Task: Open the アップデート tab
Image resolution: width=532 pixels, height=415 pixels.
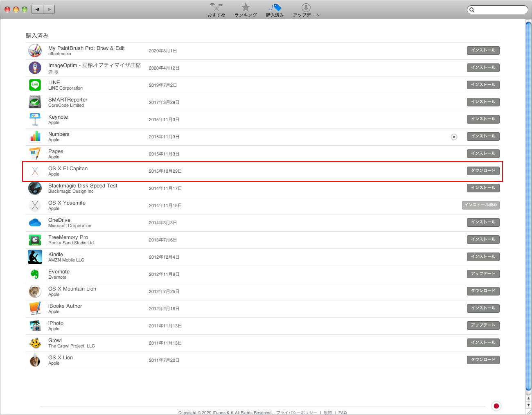Action: 306,10
